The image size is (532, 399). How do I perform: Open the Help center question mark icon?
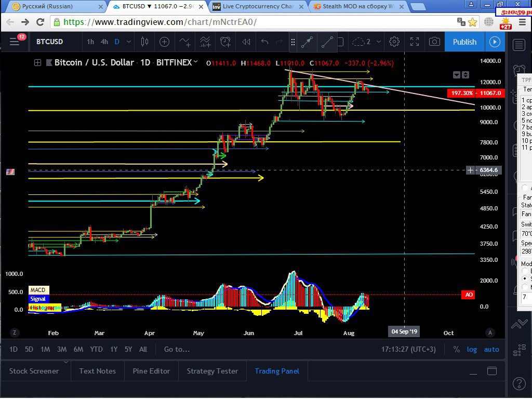click(519, 383)
